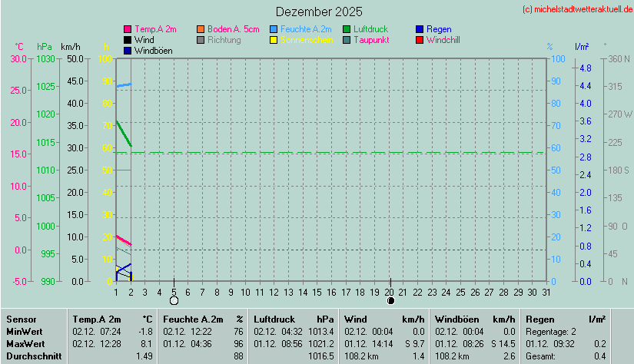The width and height of the screenshot is (634, 364).
Task: Click the pink Temp.A 2m legend swatch
Action: coord(128,29)
